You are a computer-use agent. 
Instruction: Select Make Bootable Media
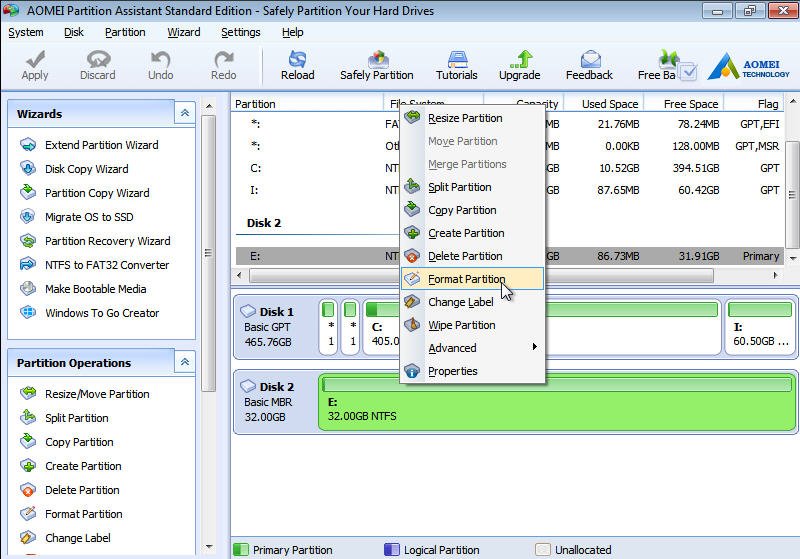click(95, 289)
